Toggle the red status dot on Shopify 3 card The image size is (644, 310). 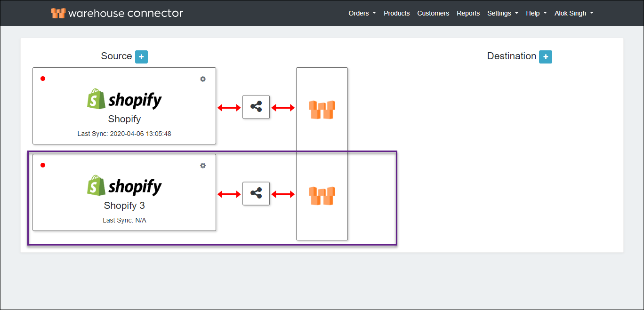click(x=43, y=165)
